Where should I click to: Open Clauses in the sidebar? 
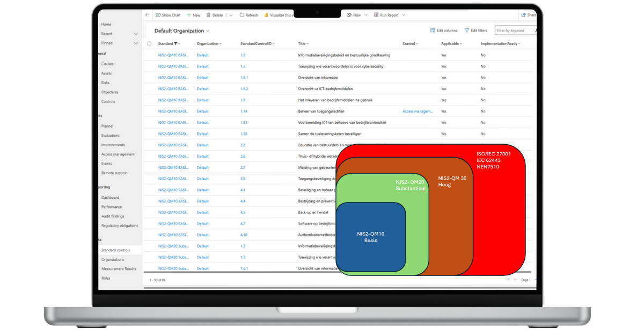tap(107, 64)
